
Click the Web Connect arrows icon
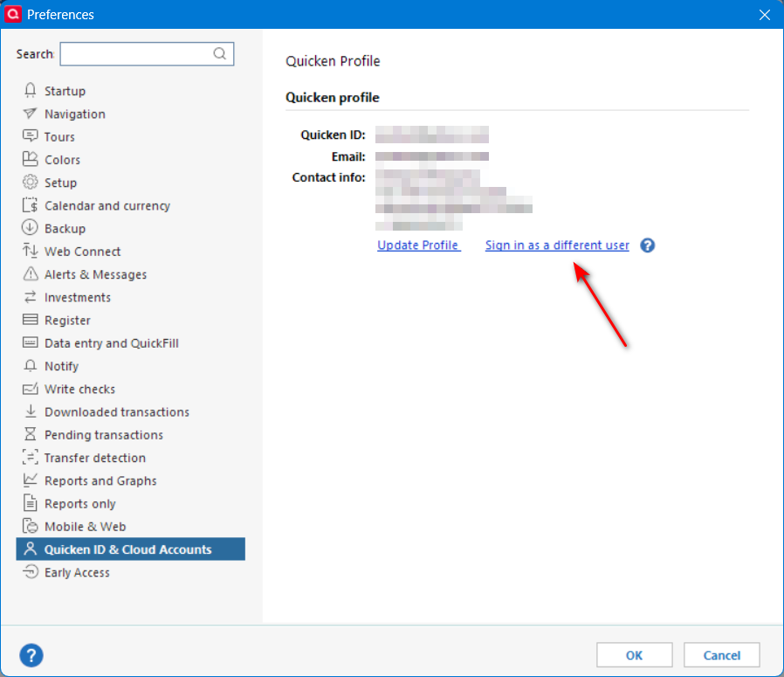pyautogui.click(x=30, y=251)
